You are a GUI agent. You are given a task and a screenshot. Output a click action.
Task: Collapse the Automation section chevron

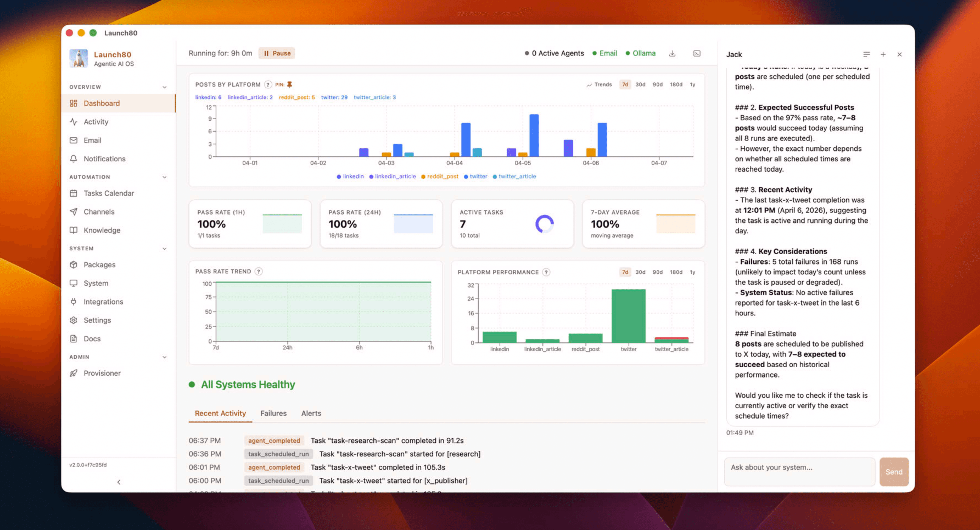tap(165, 177)
